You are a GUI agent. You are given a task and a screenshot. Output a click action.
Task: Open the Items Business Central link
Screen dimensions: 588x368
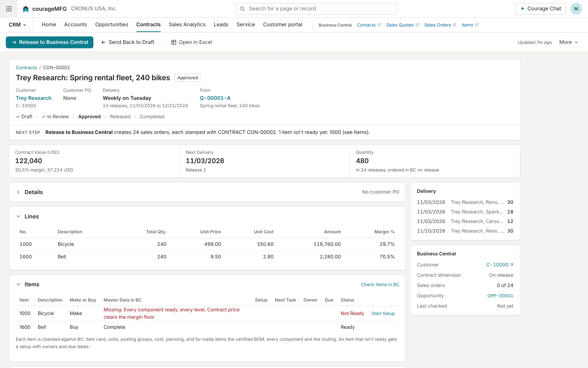coord(470,25)
